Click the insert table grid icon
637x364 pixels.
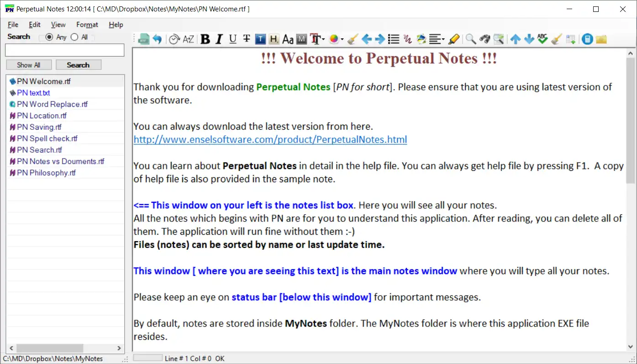pyautogui.click(x=571, y=39)
